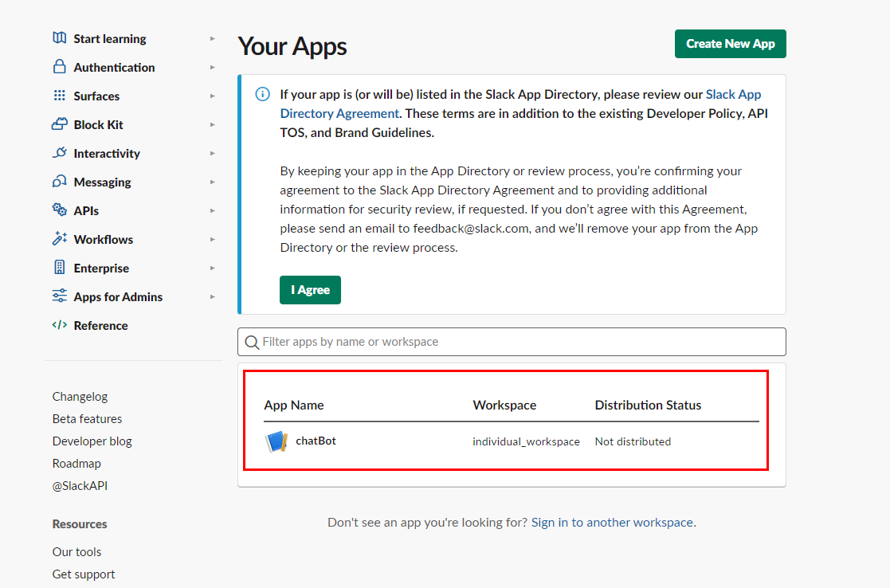Click the Reference code brackets icon
Screen dimensions: 890x588
point(59,324)
